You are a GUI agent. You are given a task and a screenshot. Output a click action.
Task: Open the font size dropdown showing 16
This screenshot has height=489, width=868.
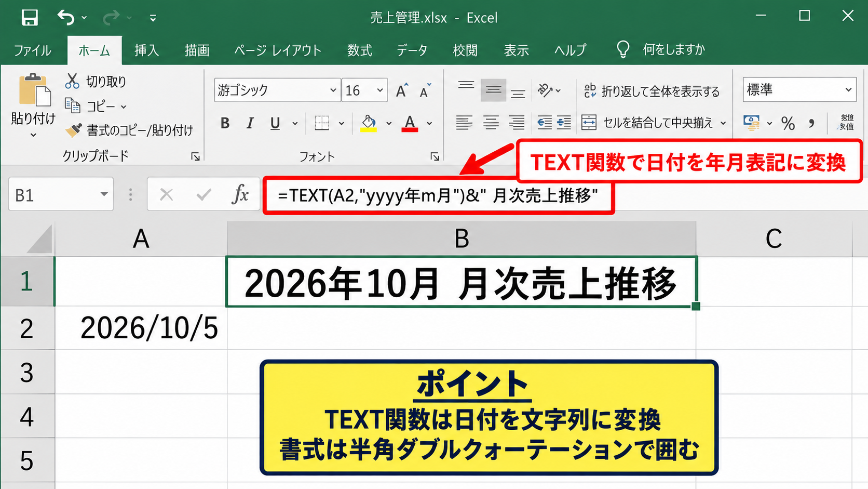coord(379,90)
